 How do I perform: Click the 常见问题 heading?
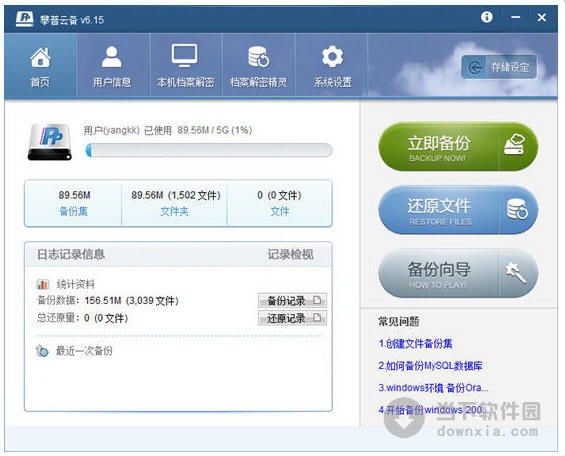(x=399, y=321)
